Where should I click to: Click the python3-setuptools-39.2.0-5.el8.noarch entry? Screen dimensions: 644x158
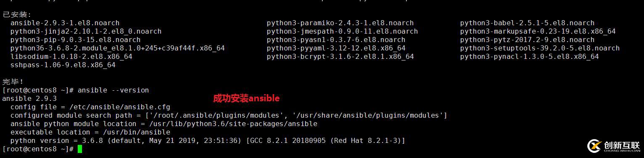tap(540, 48)
